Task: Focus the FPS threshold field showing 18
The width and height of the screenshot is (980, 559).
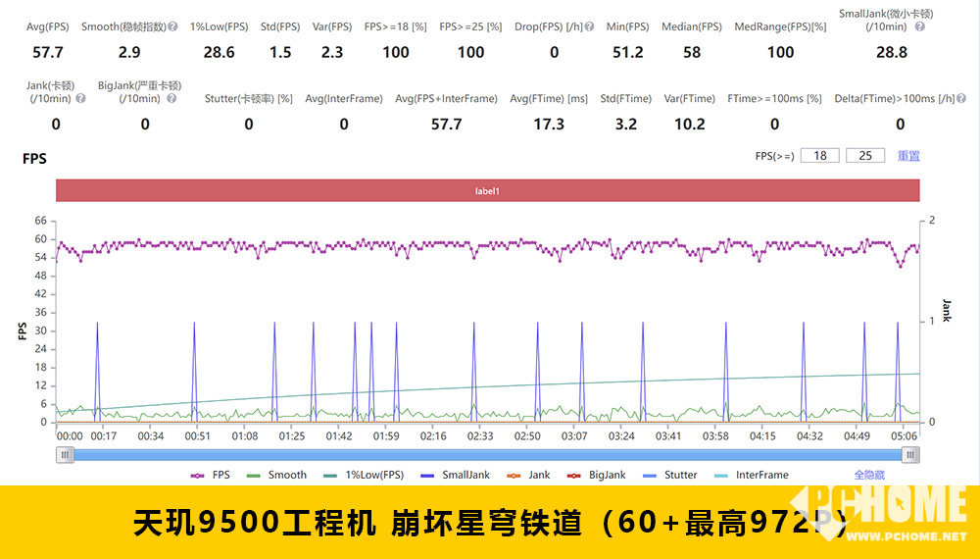Action: 819,156
